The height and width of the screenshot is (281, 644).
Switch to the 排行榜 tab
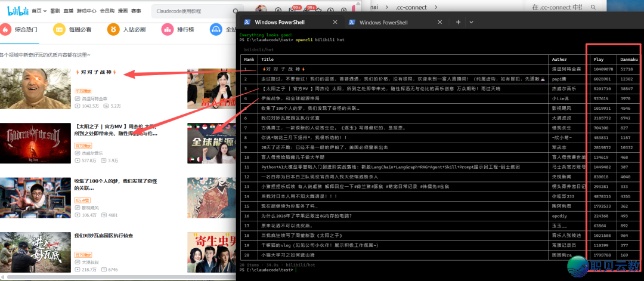[x=185, y=30]
